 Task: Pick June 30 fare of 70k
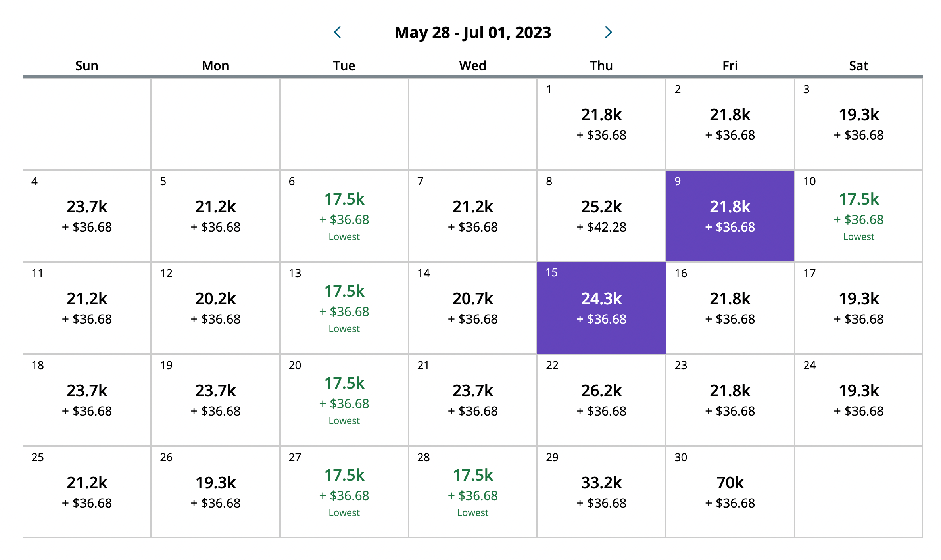pyautogui.click(x=730, y=492)
